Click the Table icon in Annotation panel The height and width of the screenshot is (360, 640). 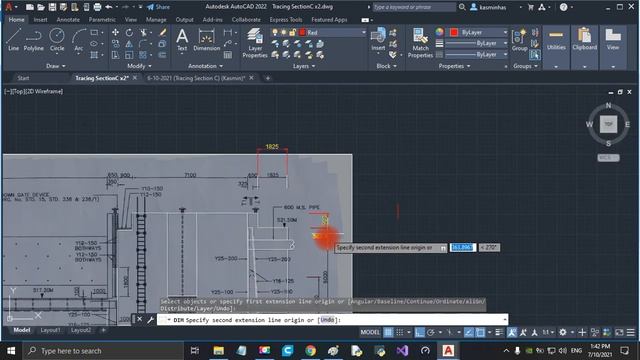pyautogui.click(x=228, y=55)
